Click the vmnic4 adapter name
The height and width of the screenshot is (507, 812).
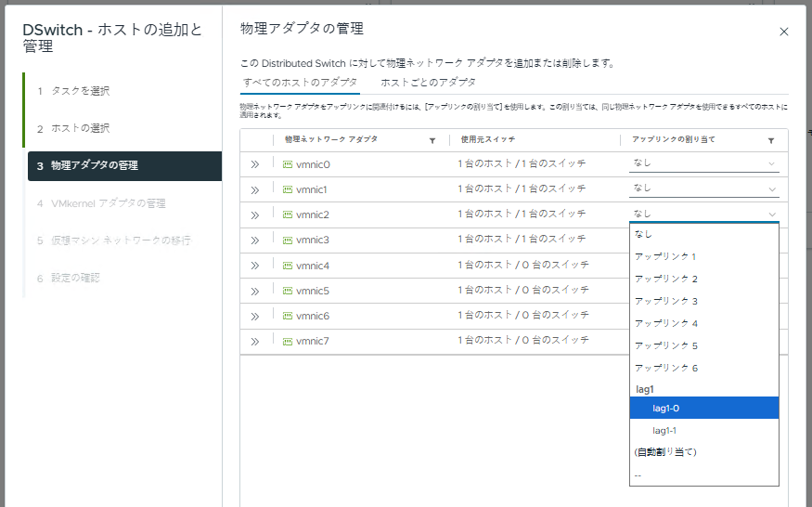tap(313, 266)
